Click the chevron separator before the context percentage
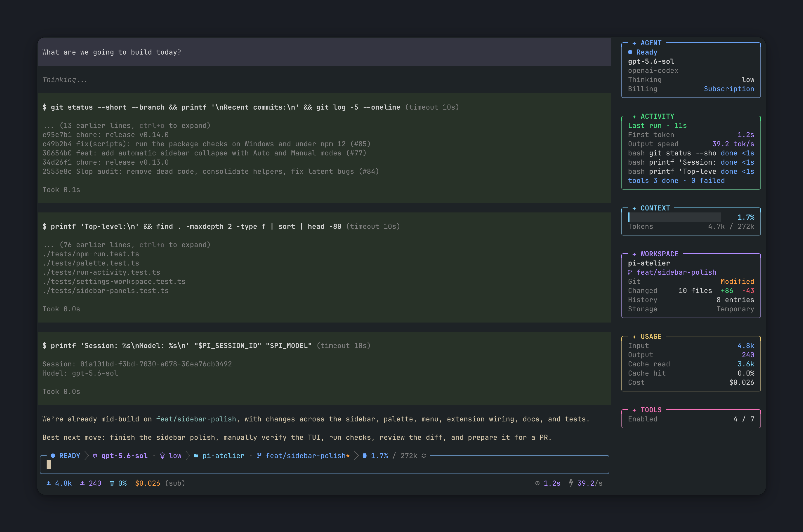 [x=356, y=456]
